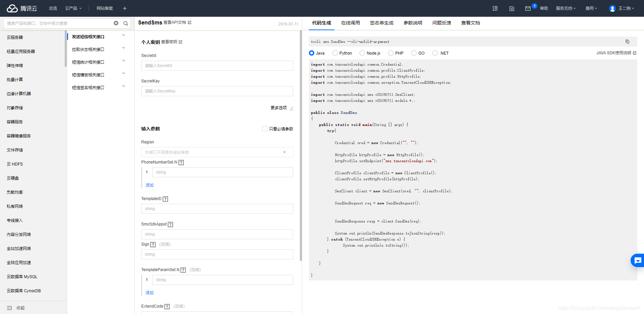This screenshot has height=314, width=644.
Task: Switch to the 查看文档 tab
Action: [471, 23]
